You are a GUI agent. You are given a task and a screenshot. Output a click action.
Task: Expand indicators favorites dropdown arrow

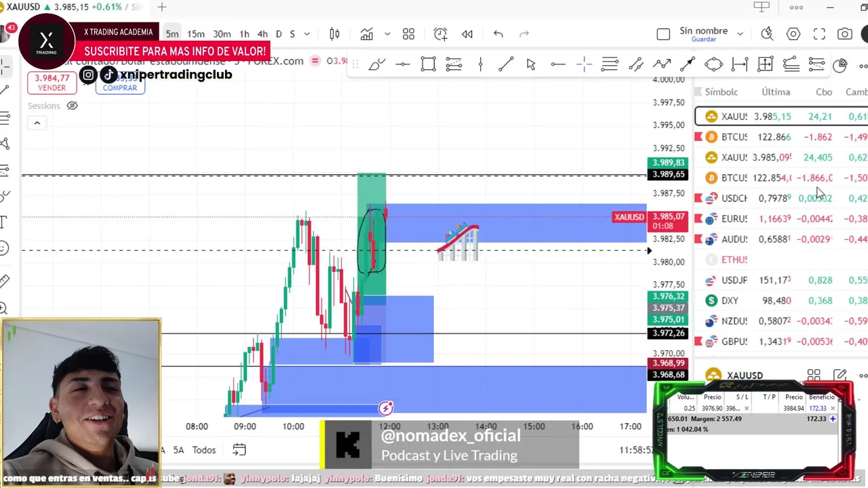point(387,34)
